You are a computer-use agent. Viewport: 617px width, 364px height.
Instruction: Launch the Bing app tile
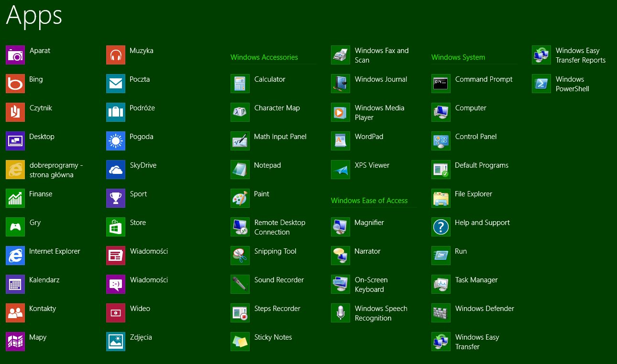pyautogui.click(x=15, y=84)
